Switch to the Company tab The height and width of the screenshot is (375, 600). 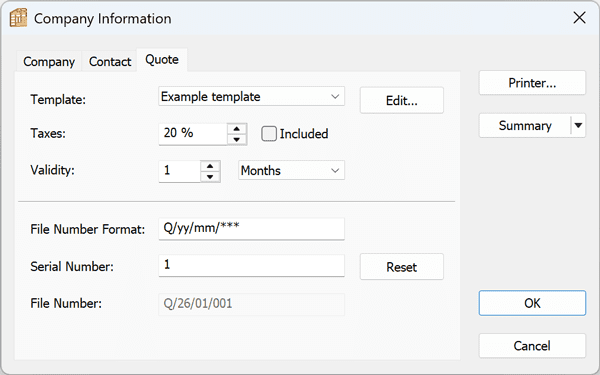49,62
